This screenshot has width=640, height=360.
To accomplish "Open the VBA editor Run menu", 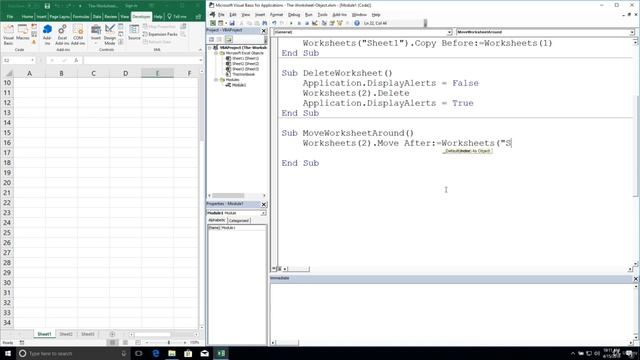I will coord(309,15).
